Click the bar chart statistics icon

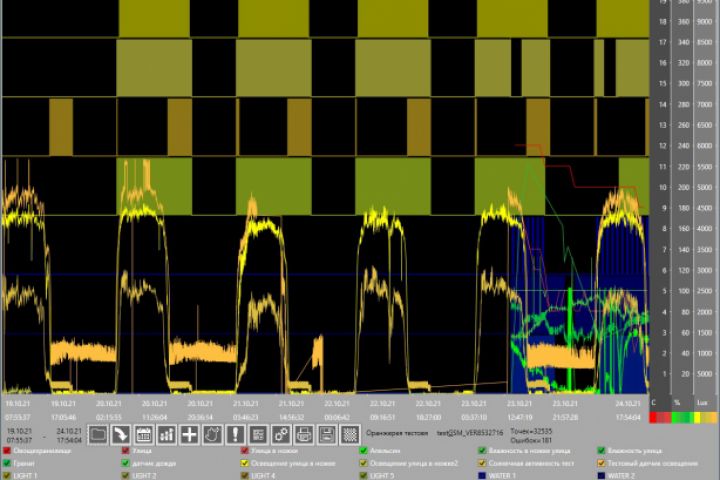(x=167, y=435)
